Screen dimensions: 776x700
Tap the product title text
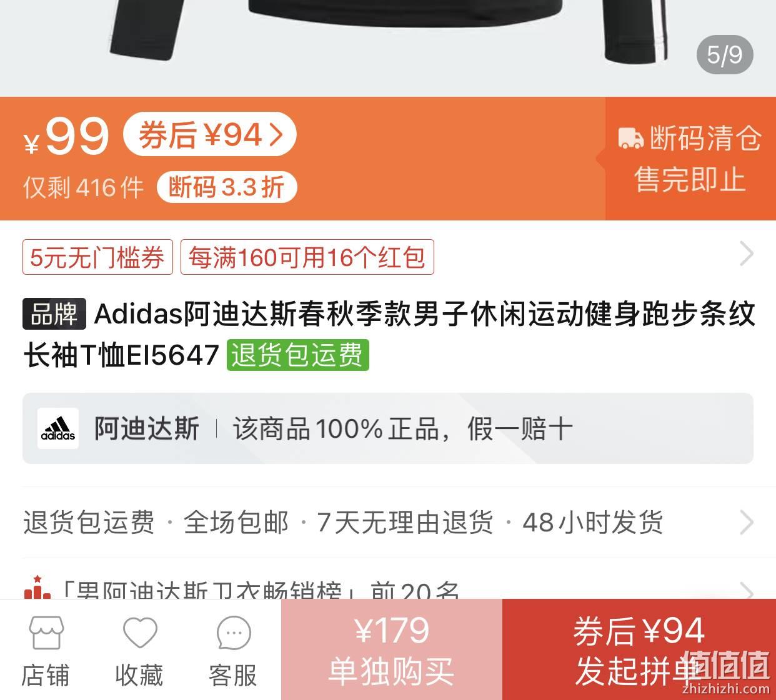click(x=389, y=334)
